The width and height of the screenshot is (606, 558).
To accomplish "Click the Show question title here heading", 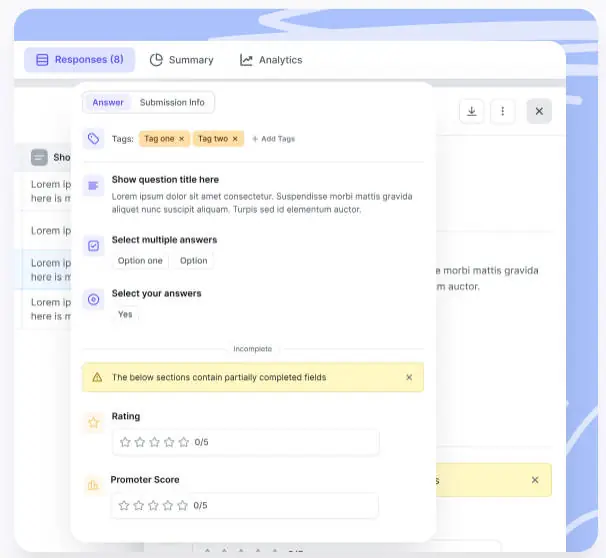I will (x=165, y=180).
